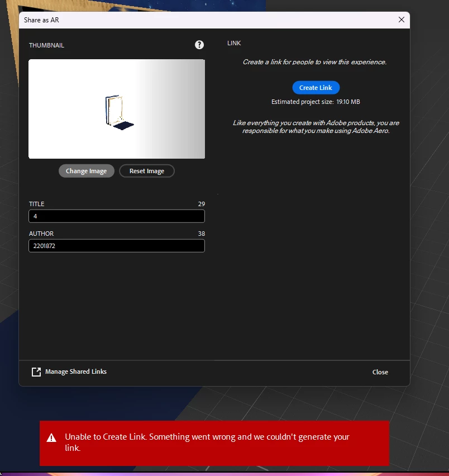Click the 'Share as AR' dialog title
The image size is (449, 476).
pyautogui.click(x=41, y=20)
